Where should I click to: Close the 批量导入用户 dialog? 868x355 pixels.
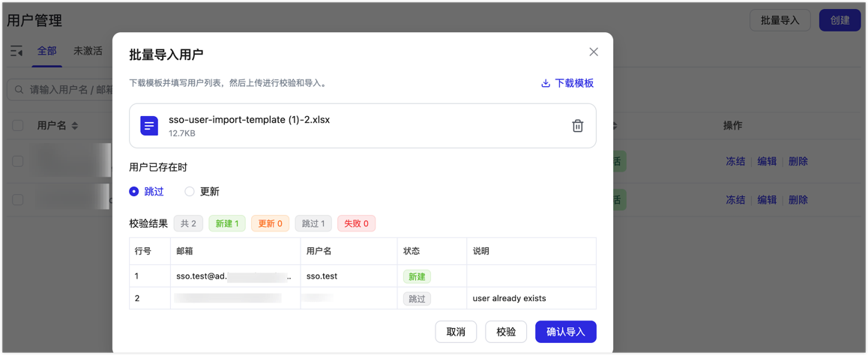(594, 52)
